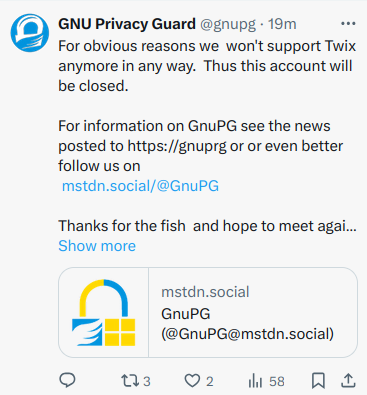Repost this tweet using the retweet icon

click(130, 381)
